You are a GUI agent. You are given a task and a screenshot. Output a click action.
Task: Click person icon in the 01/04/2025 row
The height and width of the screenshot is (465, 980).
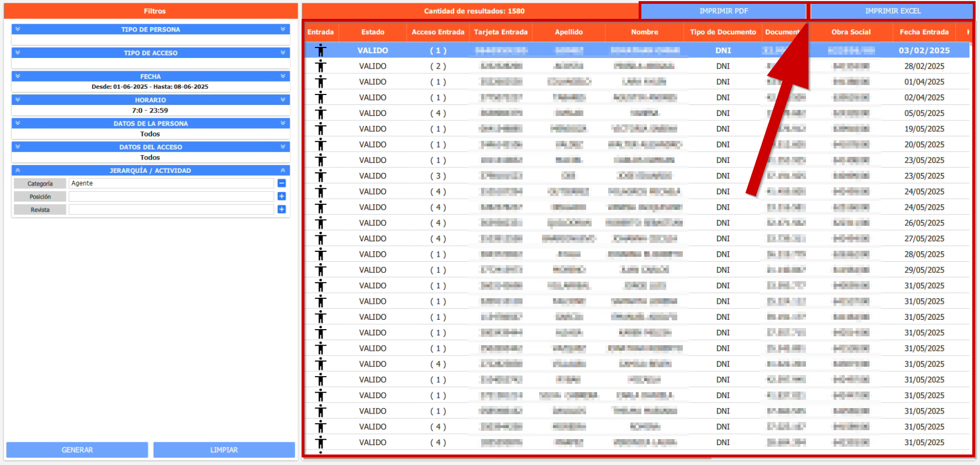click(x=321, y=82)
